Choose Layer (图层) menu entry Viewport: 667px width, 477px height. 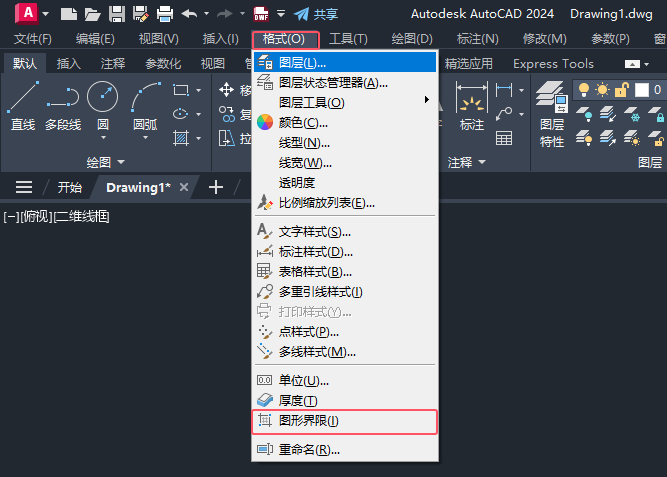[345, 63]
